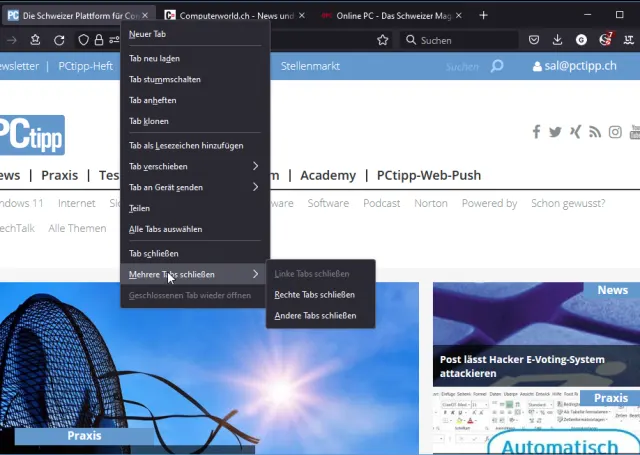The height and width of the screenshot is (455, 640).
Task: Click the forward navigation arrow
Action: tap(11, 40)
